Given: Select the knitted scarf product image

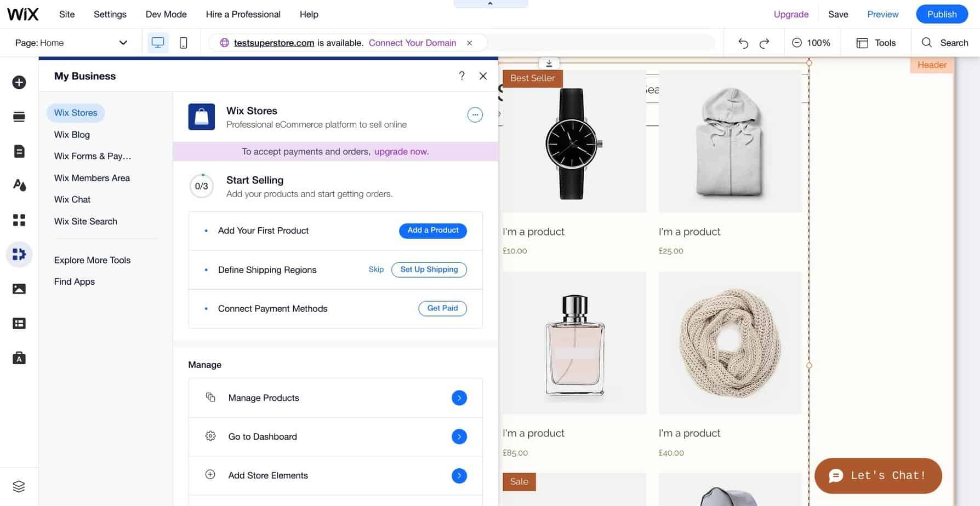Looking at the screenshot, I should point(730,343).
